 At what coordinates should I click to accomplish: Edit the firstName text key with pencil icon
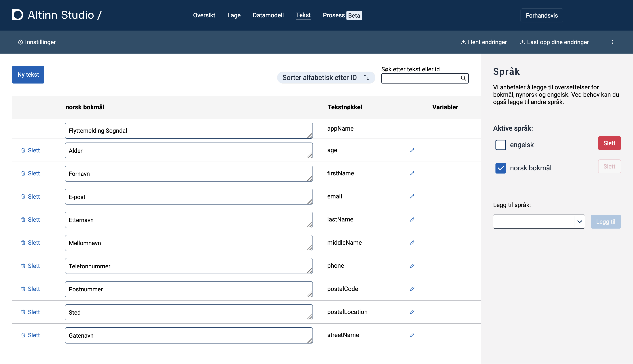(412, 173)
